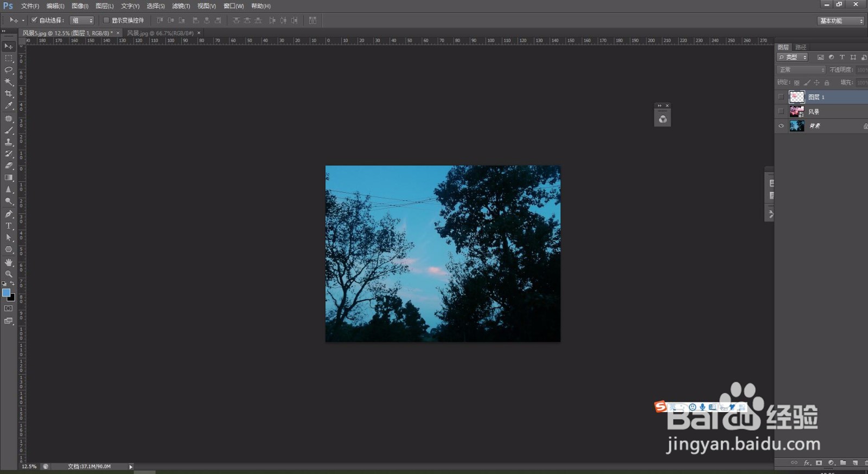Image resolution: width=868 pixels, height=474 pixels.
Task: Select the Rectangular Marquee tool
Action: (8, 58)
